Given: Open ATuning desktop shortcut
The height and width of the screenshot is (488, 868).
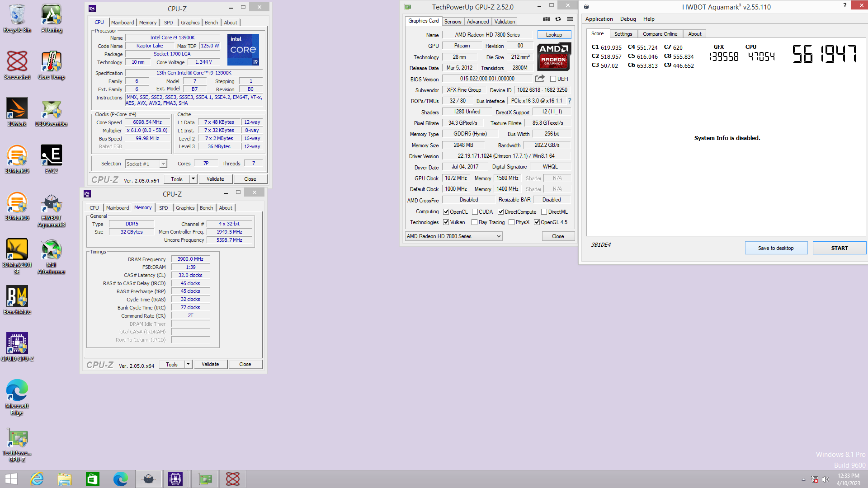Looking at the screenshot, I should point(52,19).
